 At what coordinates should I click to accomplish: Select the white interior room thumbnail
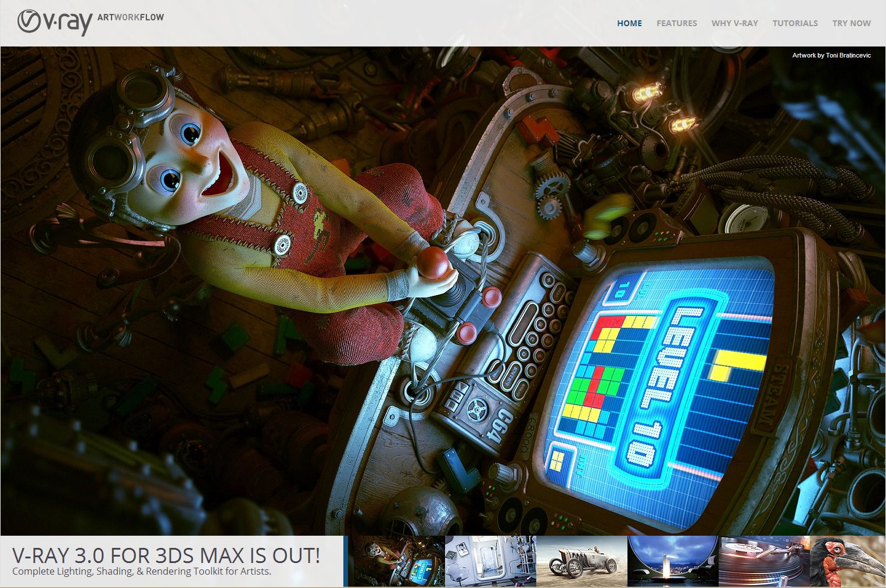[x=490, y=561]
